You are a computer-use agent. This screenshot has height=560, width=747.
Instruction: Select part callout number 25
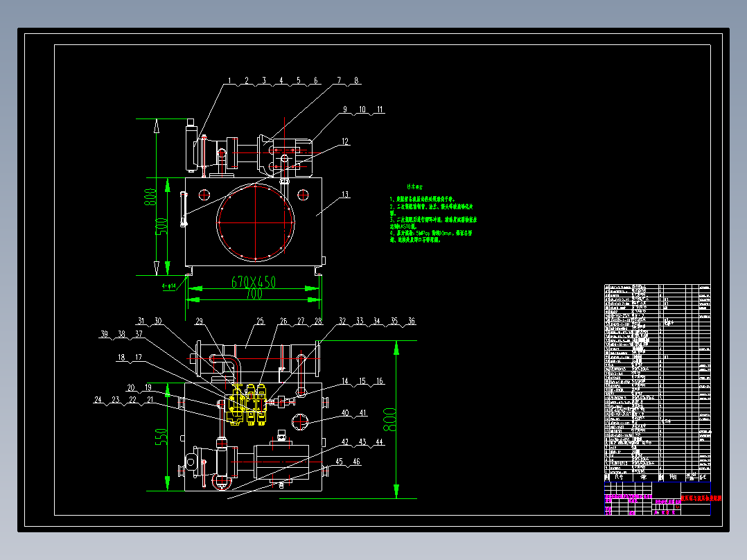[x=260, y=321]
